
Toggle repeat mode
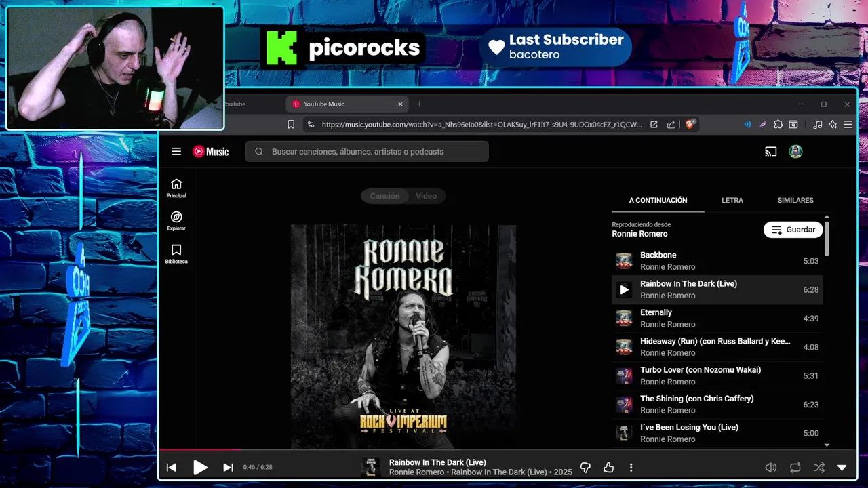click(x=795, y=467)
